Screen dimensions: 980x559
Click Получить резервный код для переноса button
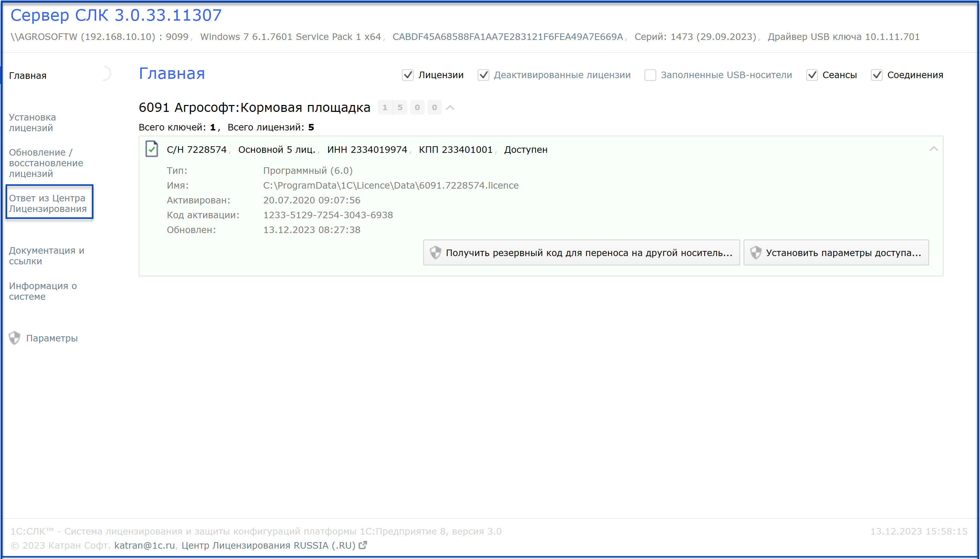point(581,253)
